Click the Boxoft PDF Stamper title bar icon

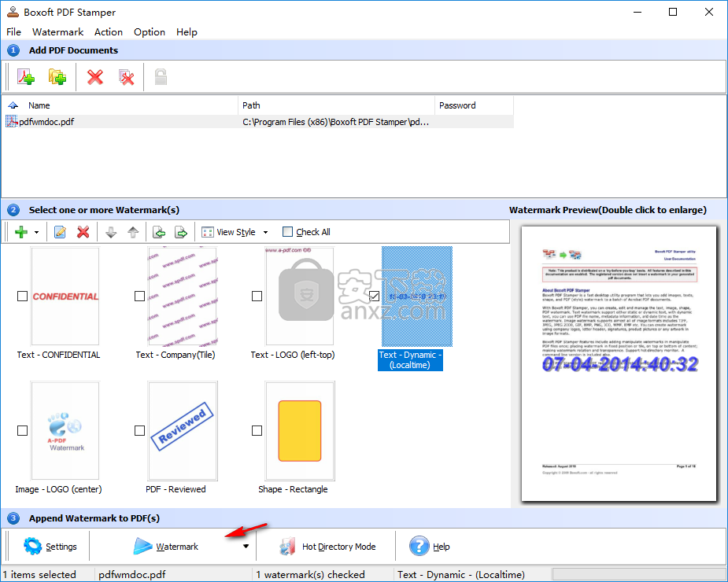coord(13,12)
